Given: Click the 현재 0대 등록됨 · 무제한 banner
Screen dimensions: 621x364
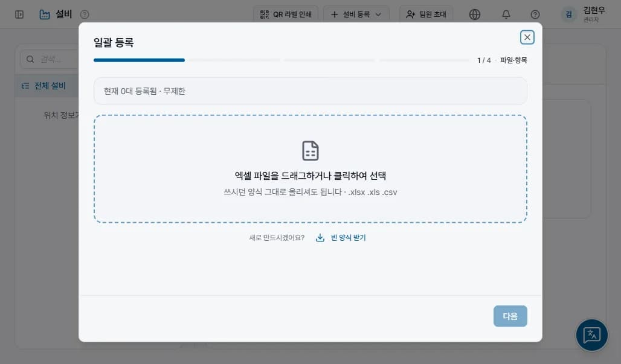Looking at the screenshot, I should 310,91.
